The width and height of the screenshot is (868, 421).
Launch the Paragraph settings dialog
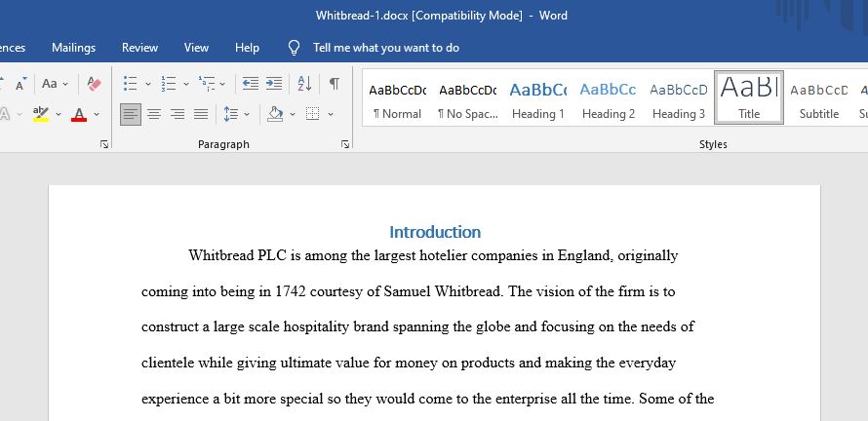345,144
